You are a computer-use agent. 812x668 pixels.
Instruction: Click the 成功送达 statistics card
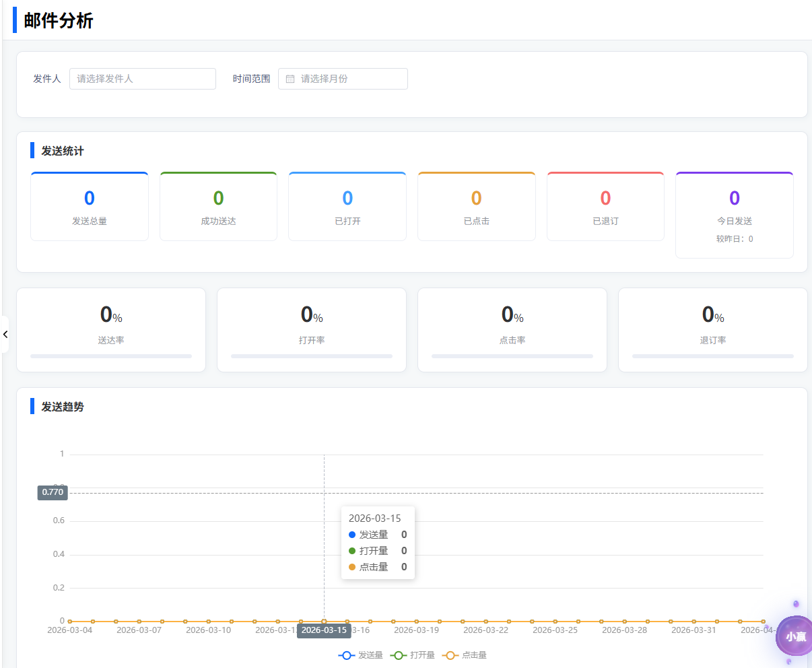(218, 207)
